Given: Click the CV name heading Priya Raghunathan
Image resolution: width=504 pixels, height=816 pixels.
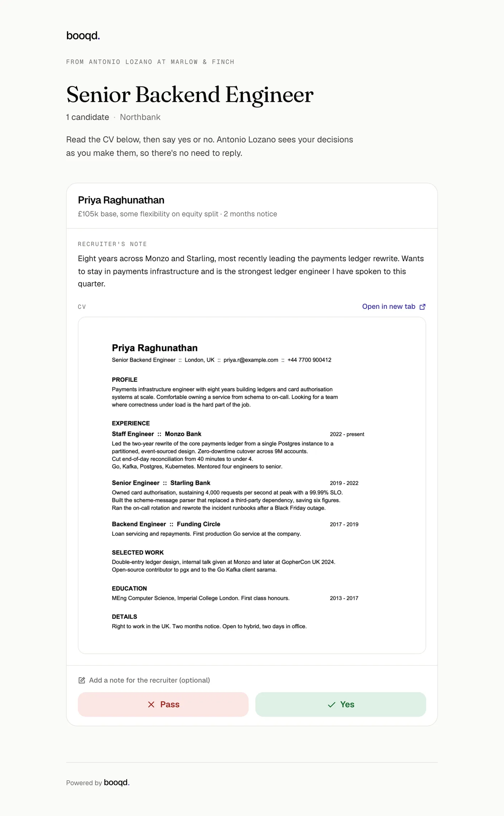Looking at the screenshot, I should tap(155, 348).
